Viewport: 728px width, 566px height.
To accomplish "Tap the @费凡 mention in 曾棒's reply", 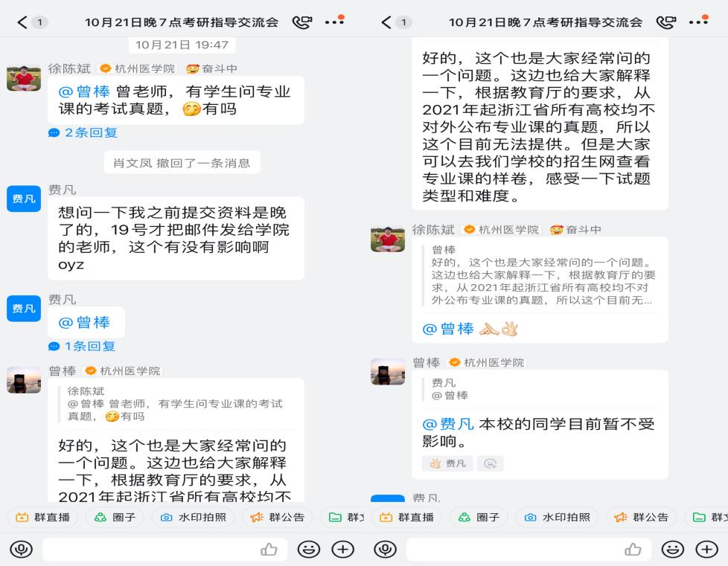I will click(447, 424).
